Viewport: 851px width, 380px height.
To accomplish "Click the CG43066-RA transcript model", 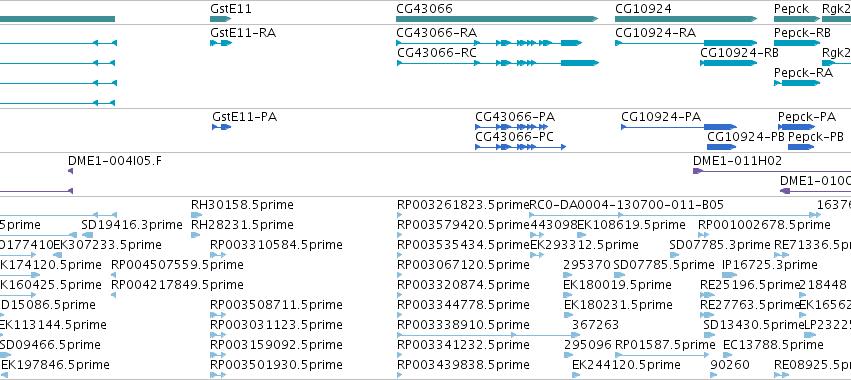I will (x=489, y=43).
